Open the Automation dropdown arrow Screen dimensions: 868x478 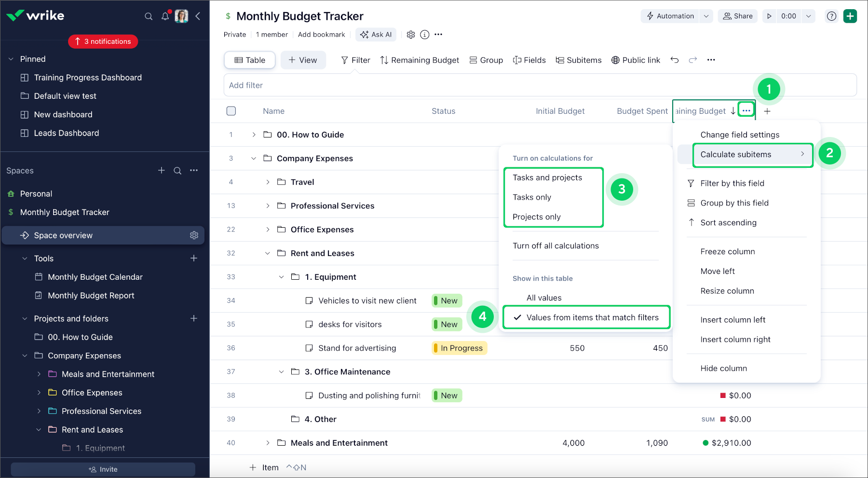point(706,16)
